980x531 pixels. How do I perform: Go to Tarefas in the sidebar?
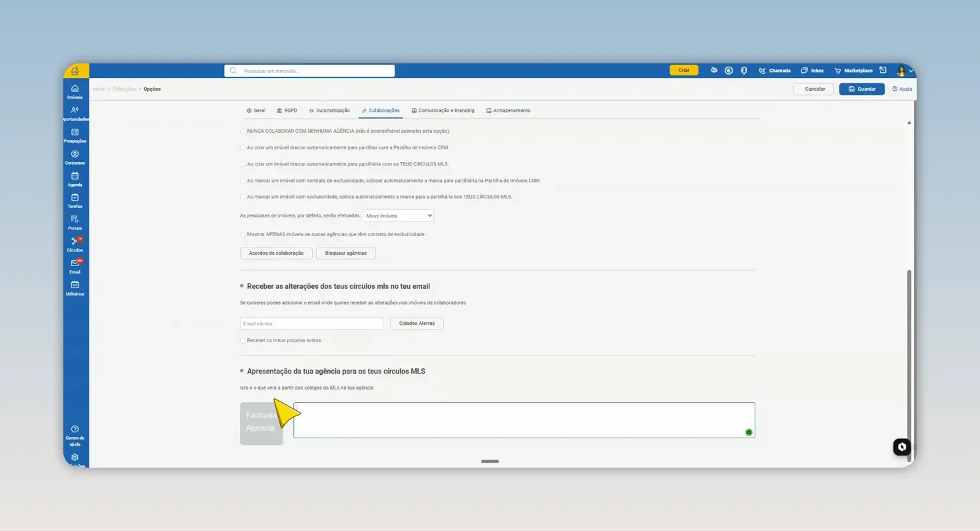[x=75, y=197]
